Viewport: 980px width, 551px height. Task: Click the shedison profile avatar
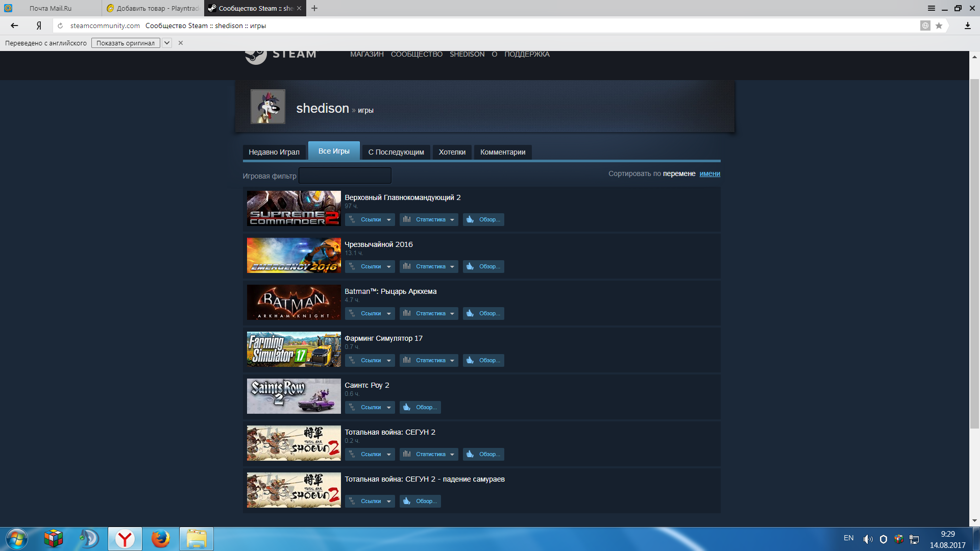point(268,107)
